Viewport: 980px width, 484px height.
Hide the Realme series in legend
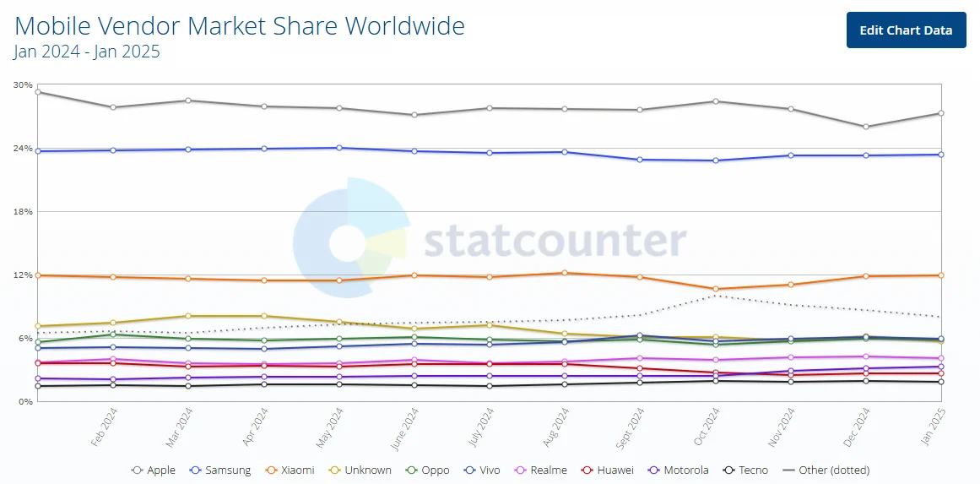(542, 470)
